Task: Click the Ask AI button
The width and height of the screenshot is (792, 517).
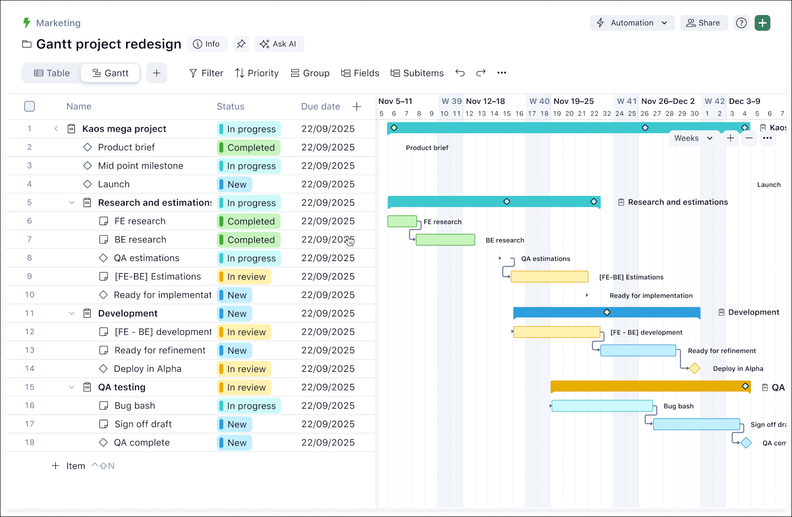Action: tap(278, 44)
